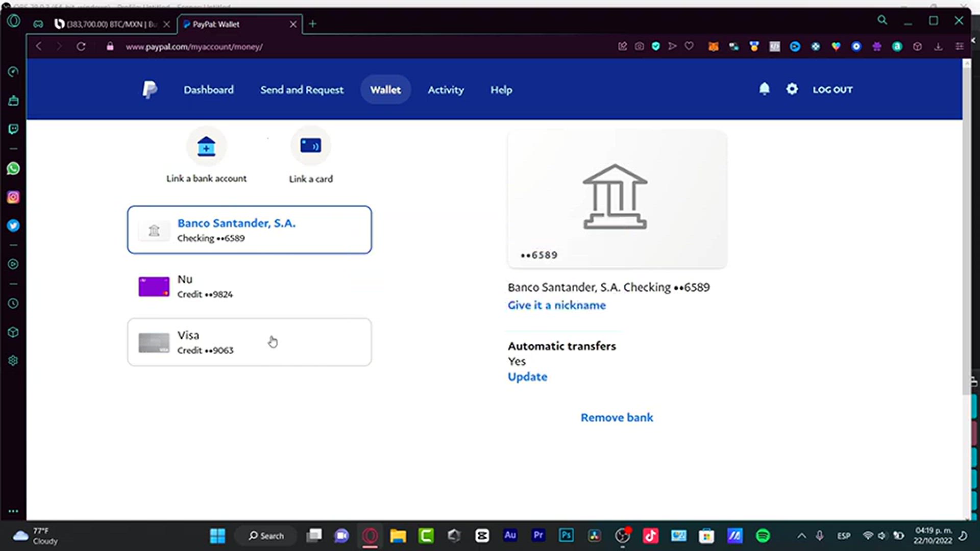The image size is (980, 551).
Task: Click the Link a card label
Action: (x=310, y=179)
